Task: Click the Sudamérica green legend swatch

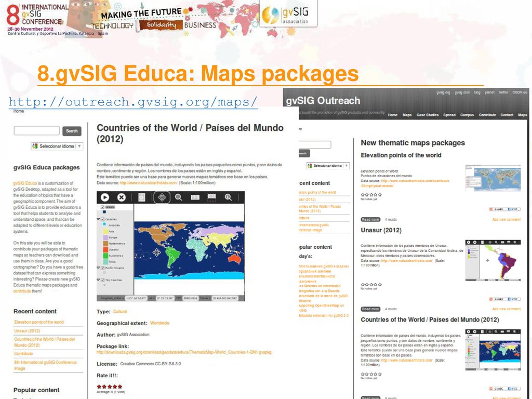Action: (x=105, y=256)
